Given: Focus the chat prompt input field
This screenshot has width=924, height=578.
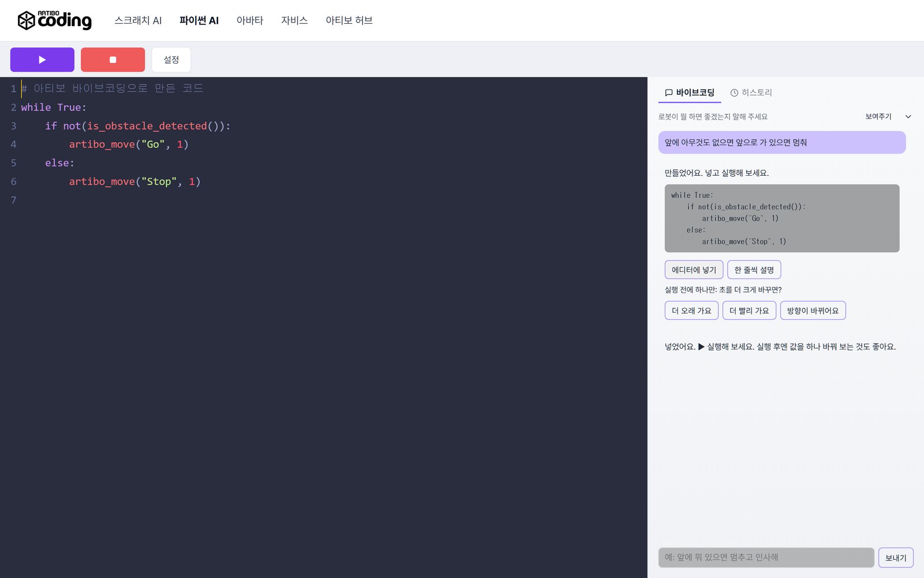Looking at the screenshot, I should (766, 557).
